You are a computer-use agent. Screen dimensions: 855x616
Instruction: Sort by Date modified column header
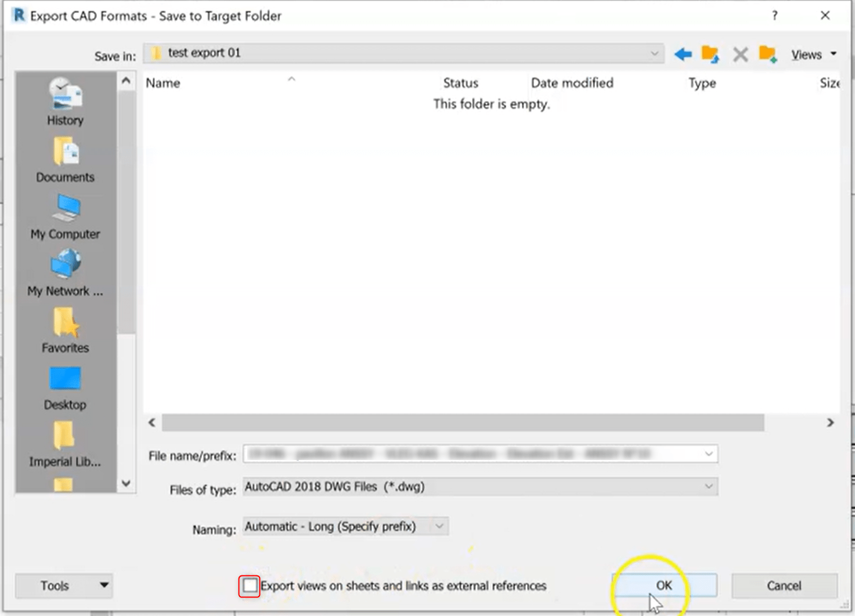pos(572,83)
